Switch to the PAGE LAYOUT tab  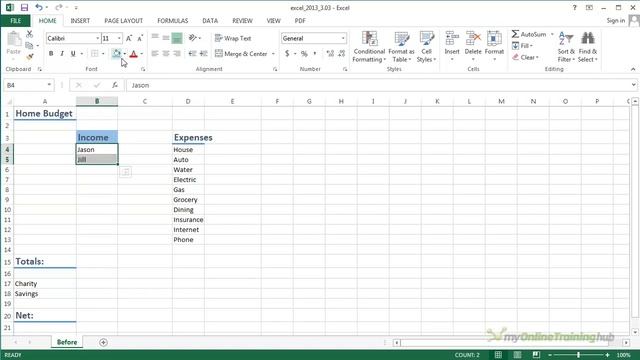[124, 20]
